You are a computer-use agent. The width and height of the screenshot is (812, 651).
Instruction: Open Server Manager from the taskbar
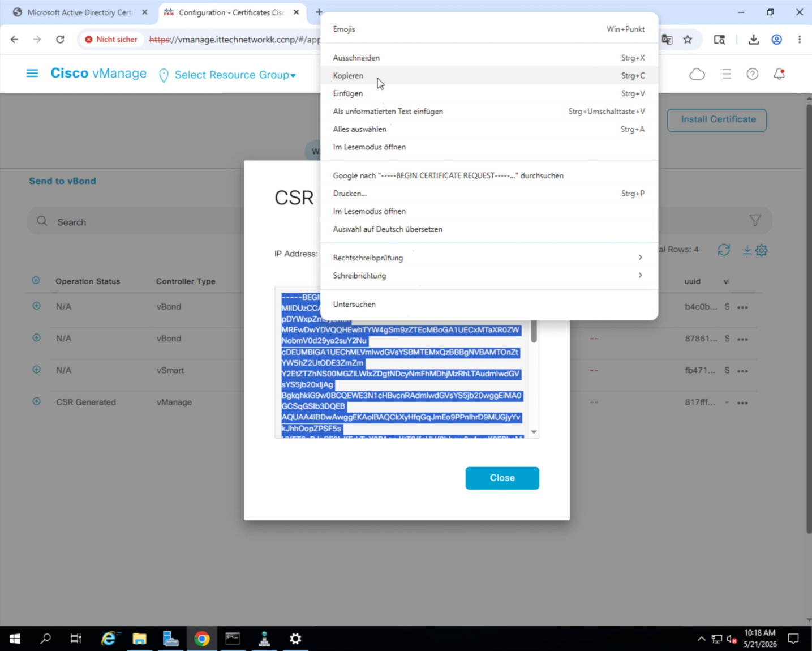(170, 639)
